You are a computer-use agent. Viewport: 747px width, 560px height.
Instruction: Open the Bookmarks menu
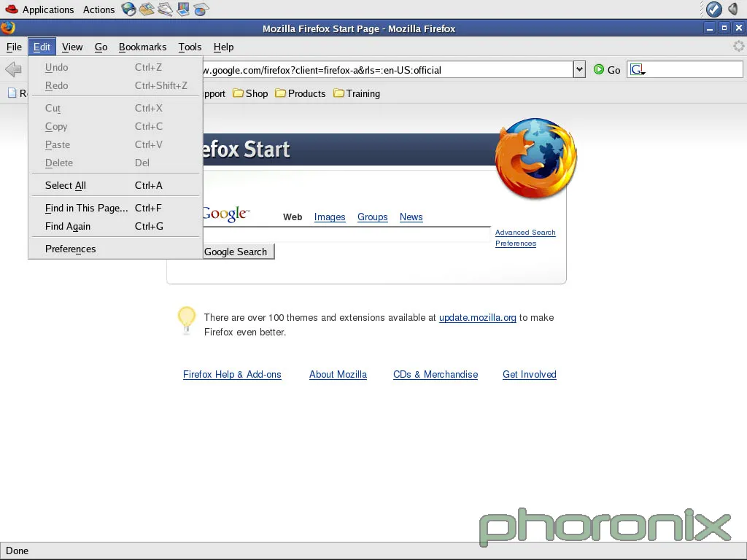[142, 47]
